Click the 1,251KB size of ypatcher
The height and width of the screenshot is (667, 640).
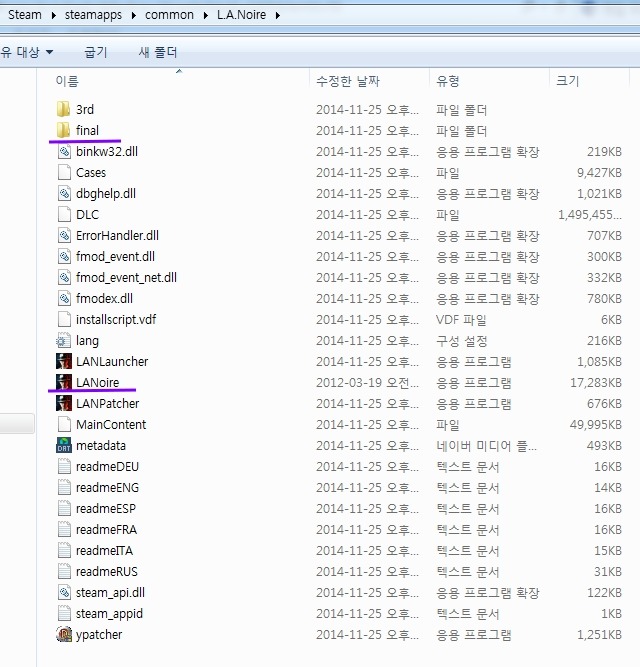[x=599, y=635]
